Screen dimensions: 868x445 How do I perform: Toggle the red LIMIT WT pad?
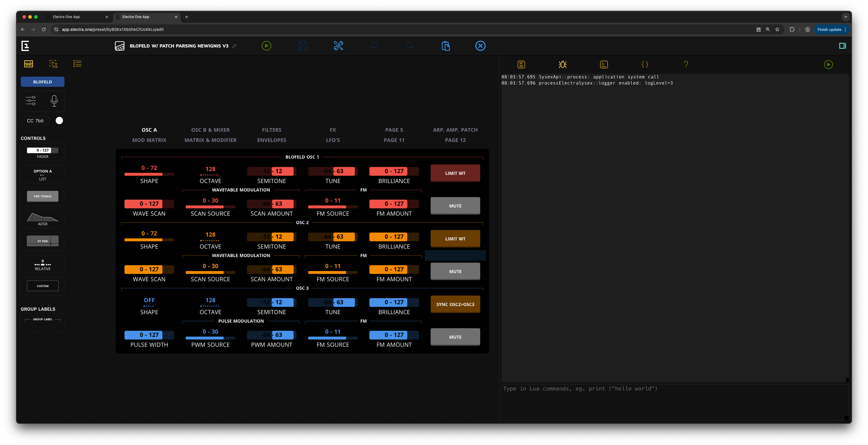pos(455,173)
